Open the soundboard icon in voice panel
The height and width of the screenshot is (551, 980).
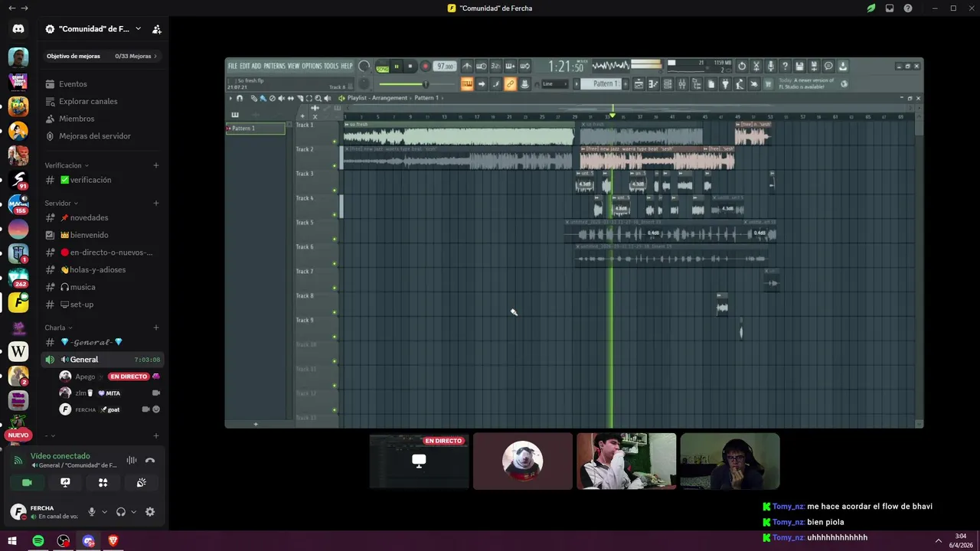pyautogui.click(x=142, y=482)
